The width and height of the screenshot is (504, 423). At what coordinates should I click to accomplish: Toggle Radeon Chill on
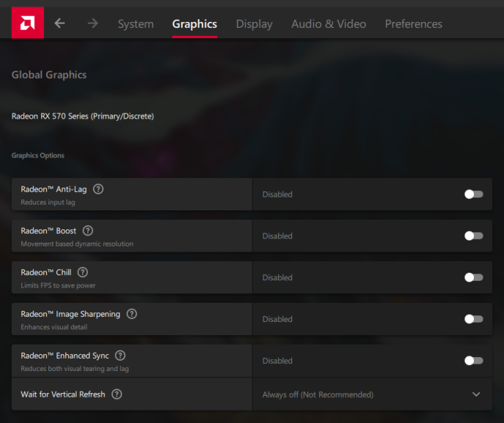pos(474,278)
